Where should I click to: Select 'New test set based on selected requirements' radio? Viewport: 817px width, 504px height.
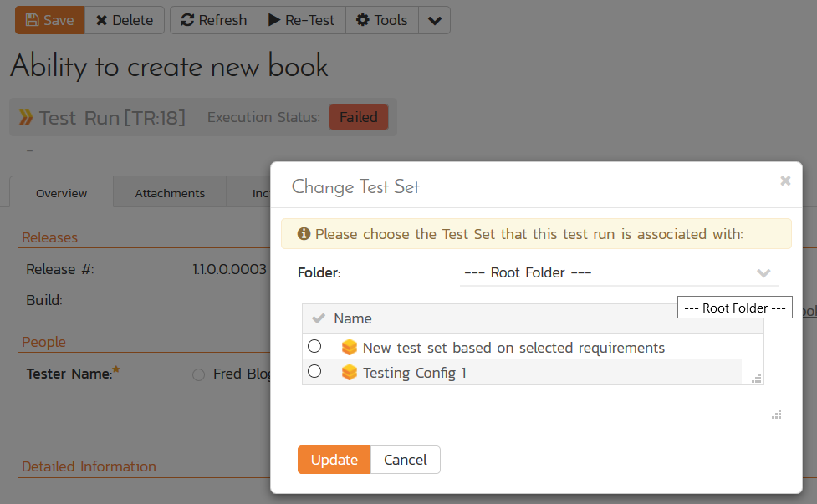pos(314,346)
